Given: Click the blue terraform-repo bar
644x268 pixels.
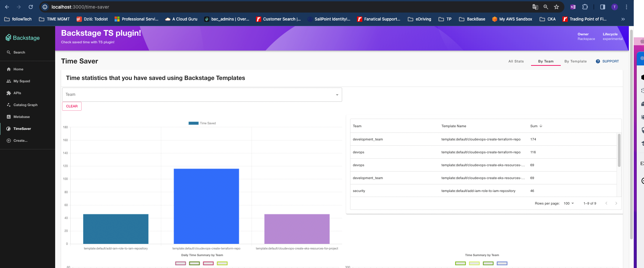Looking at the screenshot, I should coord(206,206).
